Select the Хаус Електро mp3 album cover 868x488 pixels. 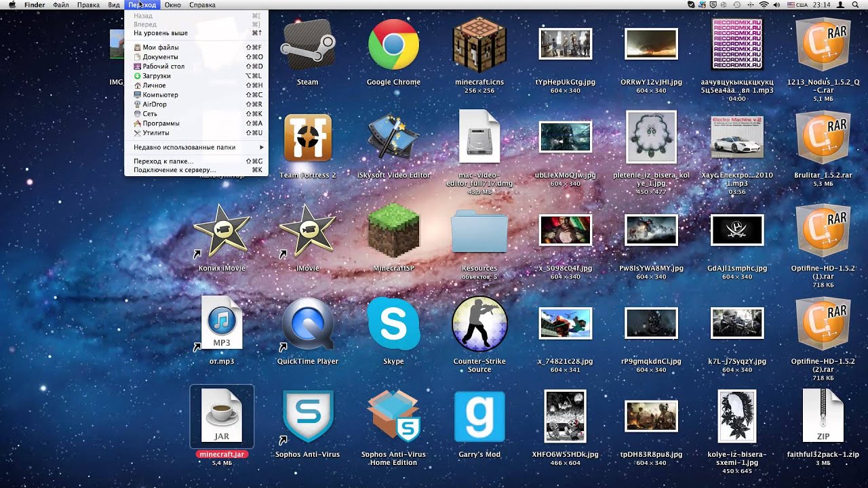[x=737, y=136]
